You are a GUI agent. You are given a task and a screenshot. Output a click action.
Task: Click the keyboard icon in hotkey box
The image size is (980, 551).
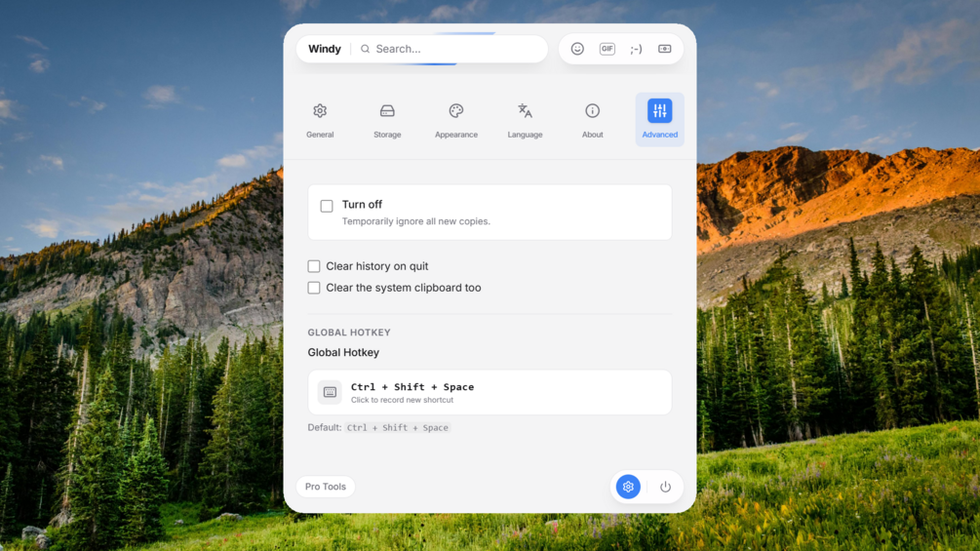pos(330,392)
